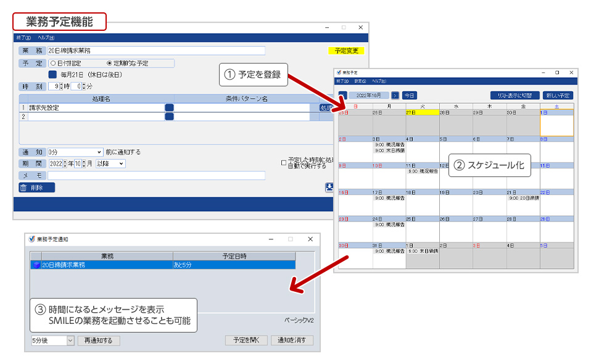Open the 設定 menu in the calendar window
This screenshot has width=591, height=364.
tap(361, 80)
